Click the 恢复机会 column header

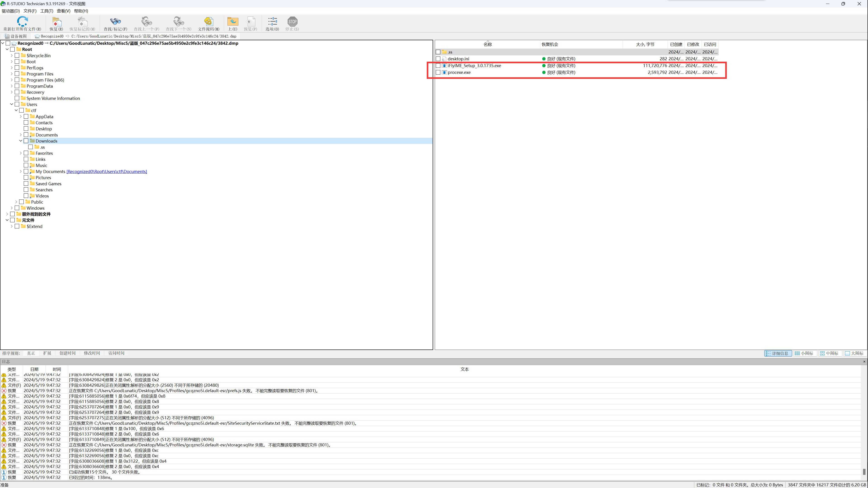pos(581,45)
